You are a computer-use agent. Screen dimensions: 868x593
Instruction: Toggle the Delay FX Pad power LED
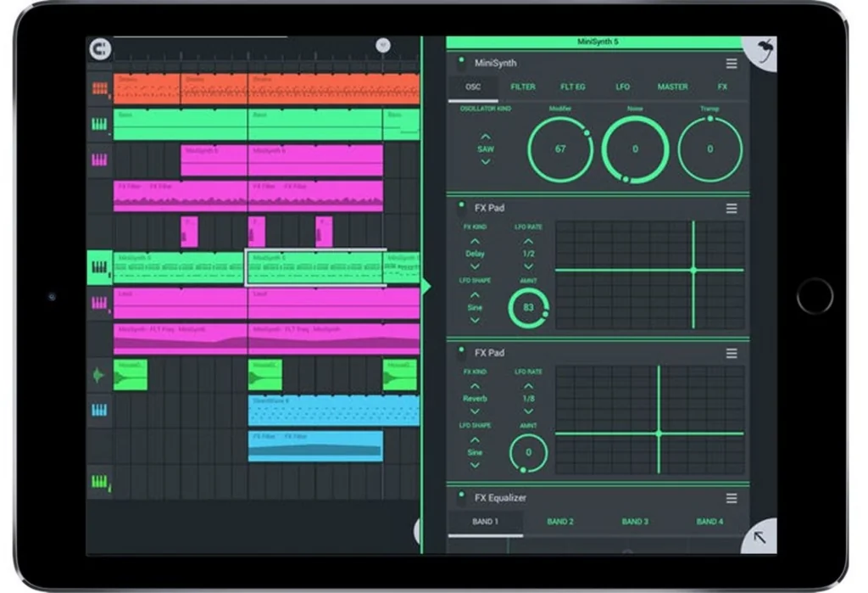pos(461,205)
